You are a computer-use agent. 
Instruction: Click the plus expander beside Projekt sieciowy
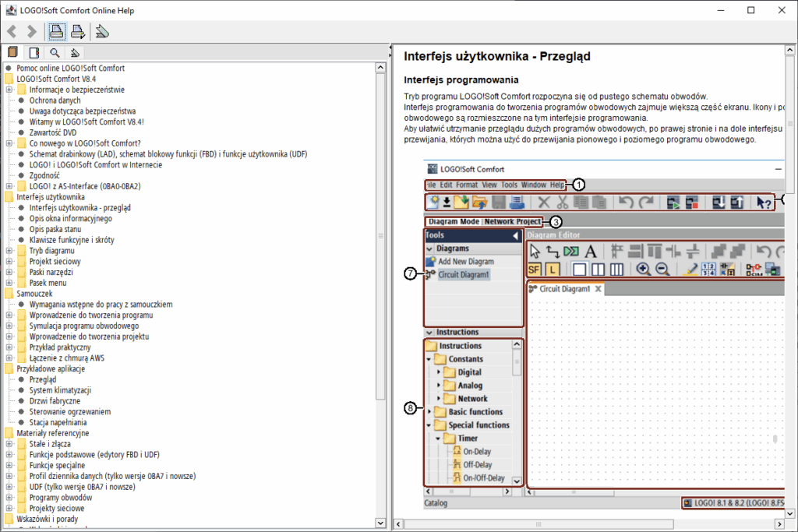coord(9,262)
